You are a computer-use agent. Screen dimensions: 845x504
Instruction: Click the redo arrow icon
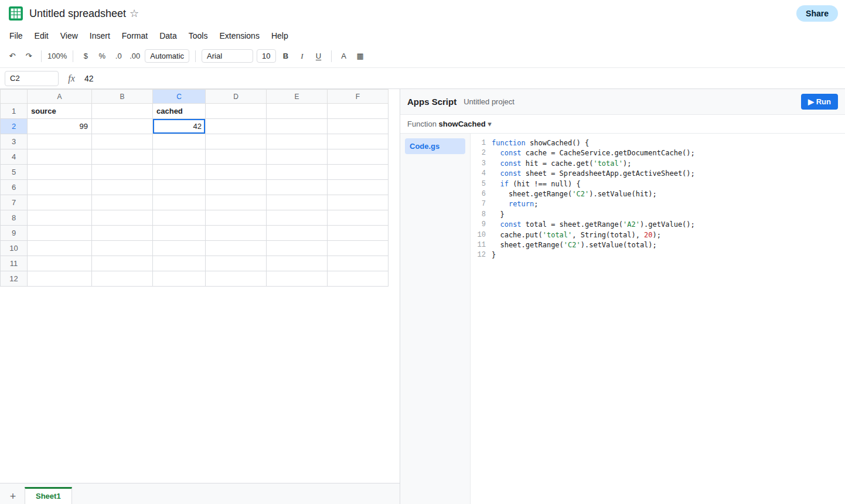click(x=29, y=56)
